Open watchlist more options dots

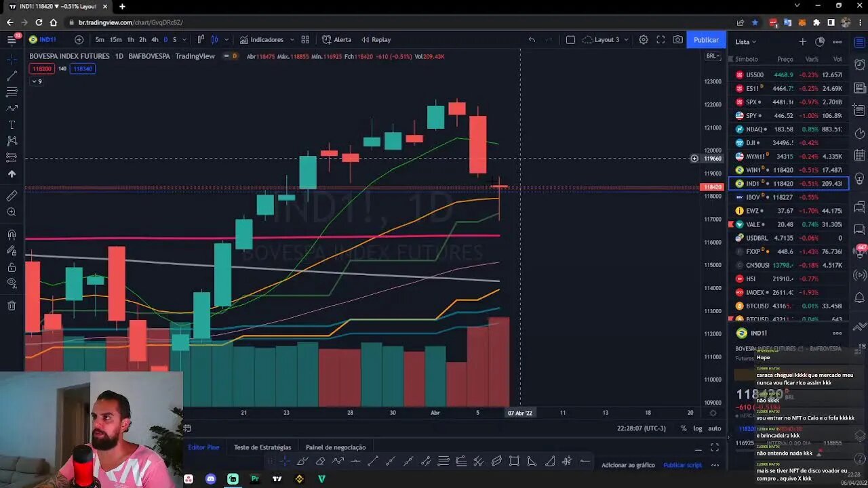(x=837, y=41)
